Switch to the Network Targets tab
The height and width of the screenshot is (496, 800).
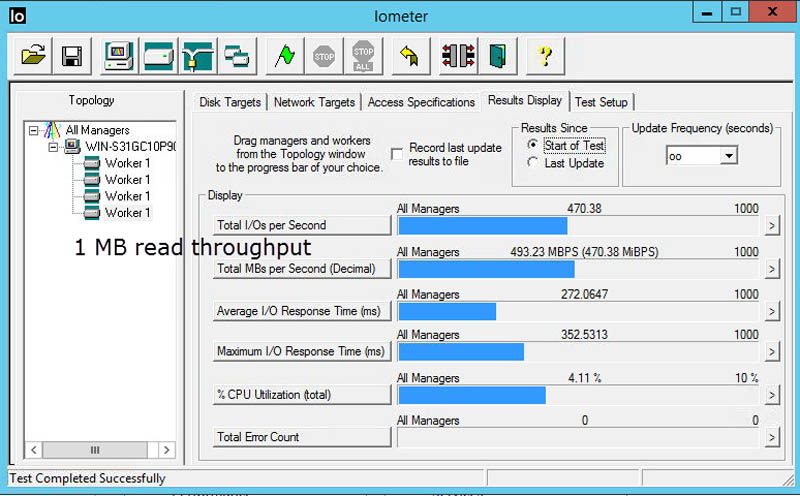click(x=314, y=103)
